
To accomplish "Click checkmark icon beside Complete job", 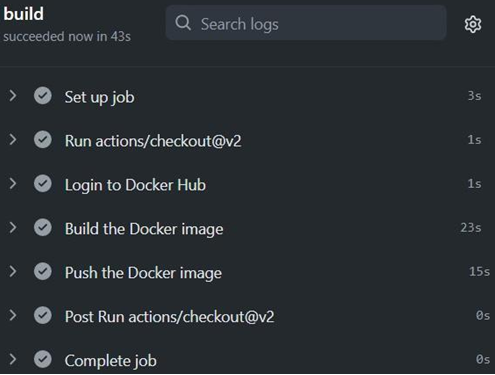I will point(43,359).
